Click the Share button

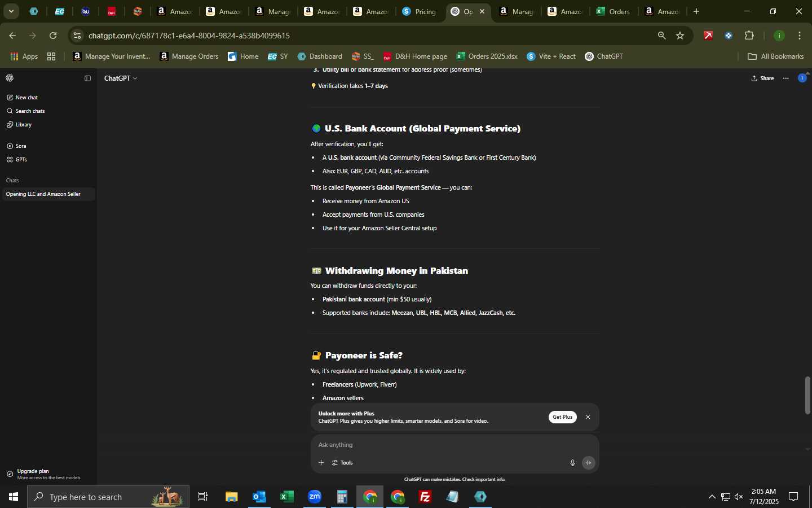(763, 78)
